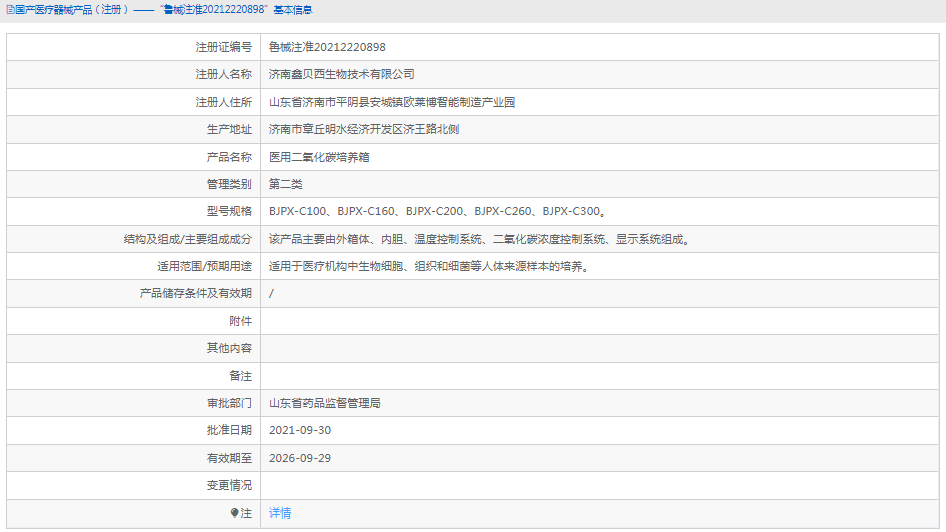
Task: Select the 第二类 category value
Action: coord(285,184)
